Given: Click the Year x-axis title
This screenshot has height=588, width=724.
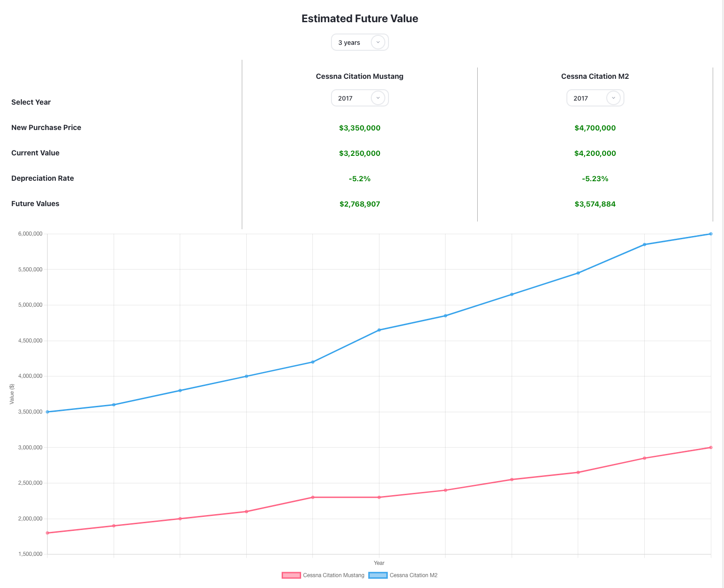Looking at the screenshot, I should tap(379, 563).
